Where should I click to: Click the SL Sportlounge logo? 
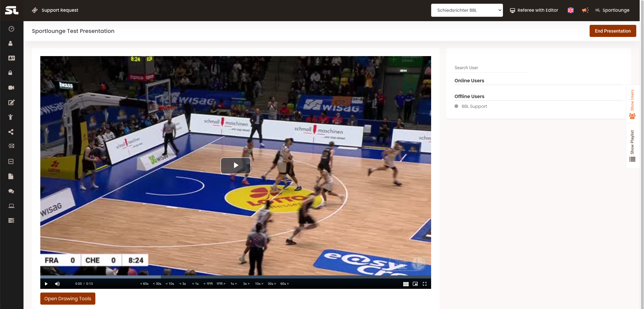[12, 10]
